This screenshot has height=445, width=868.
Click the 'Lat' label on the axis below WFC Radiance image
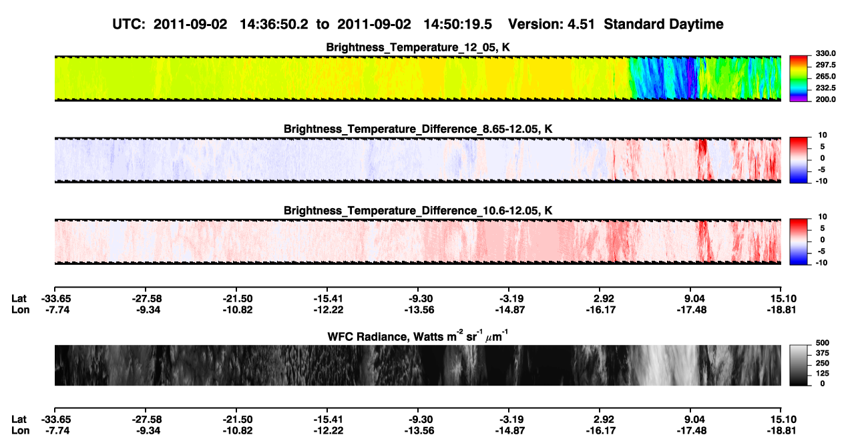tap(19, 419)
